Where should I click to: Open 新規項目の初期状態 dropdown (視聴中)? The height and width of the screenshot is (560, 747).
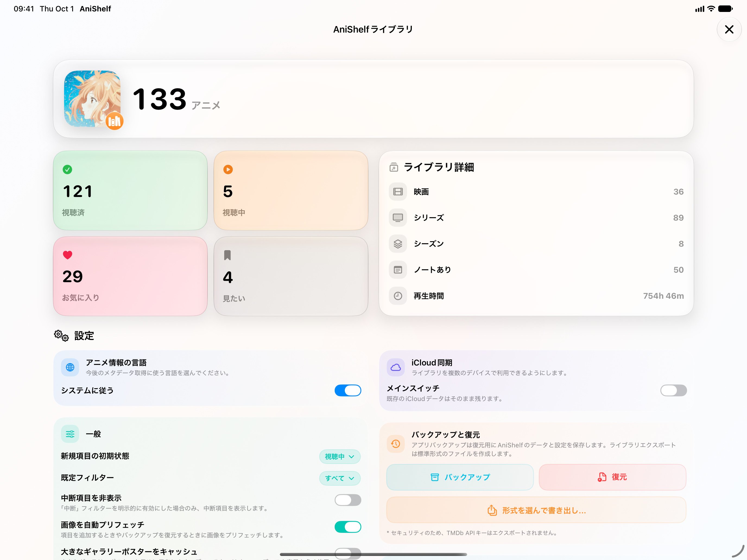coord(340,456)
